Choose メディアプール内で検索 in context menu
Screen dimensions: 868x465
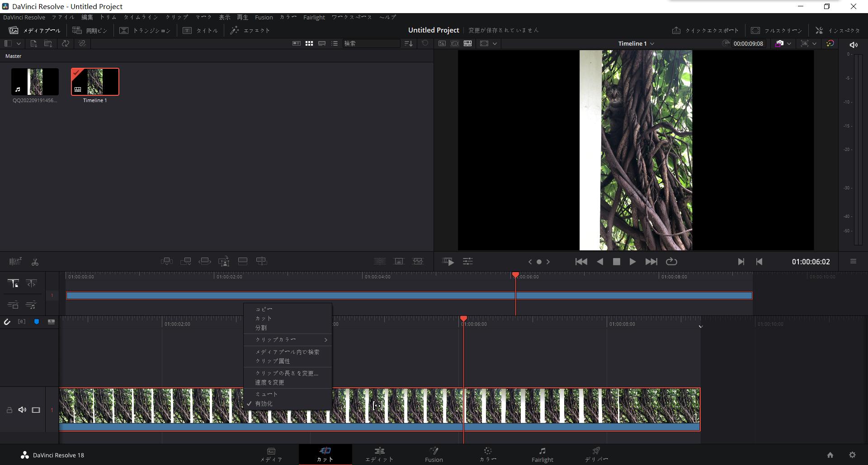coord(288,352)
